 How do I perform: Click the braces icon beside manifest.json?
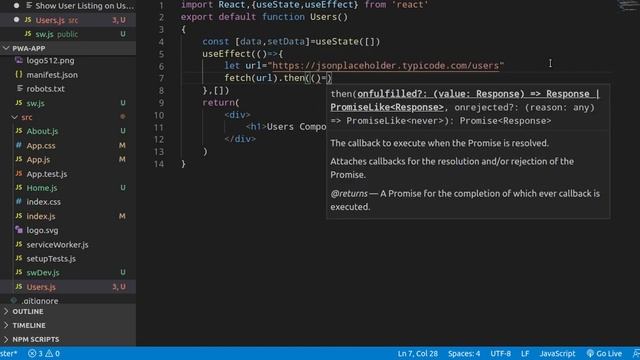(19, 75)
